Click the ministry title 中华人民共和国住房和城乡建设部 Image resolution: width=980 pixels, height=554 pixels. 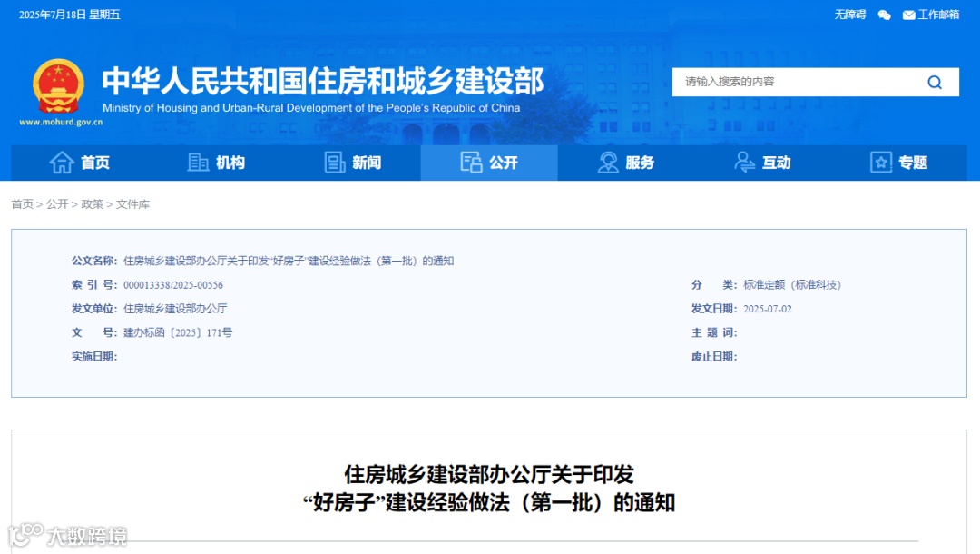[323, 82]
